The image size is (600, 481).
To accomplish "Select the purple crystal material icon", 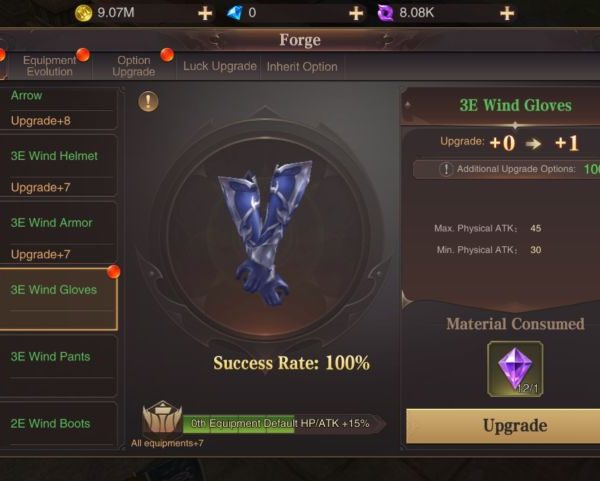I will pyautogui.click(x=515, y=369).
